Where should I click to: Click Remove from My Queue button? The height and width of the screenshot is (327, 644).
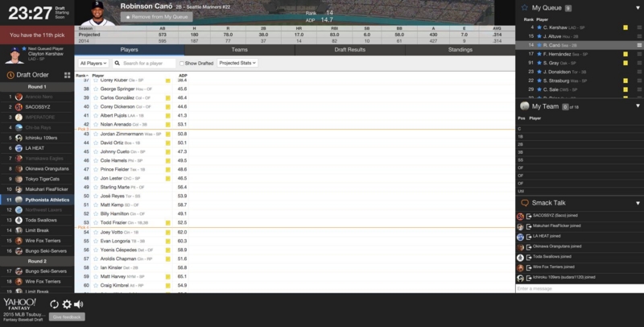click(156, 17)
